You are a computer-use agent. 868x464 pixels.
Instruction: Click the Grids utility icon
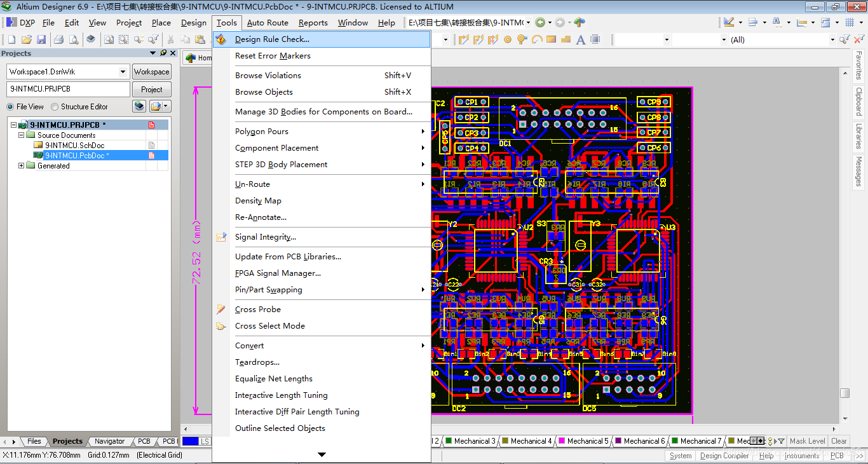849,22
